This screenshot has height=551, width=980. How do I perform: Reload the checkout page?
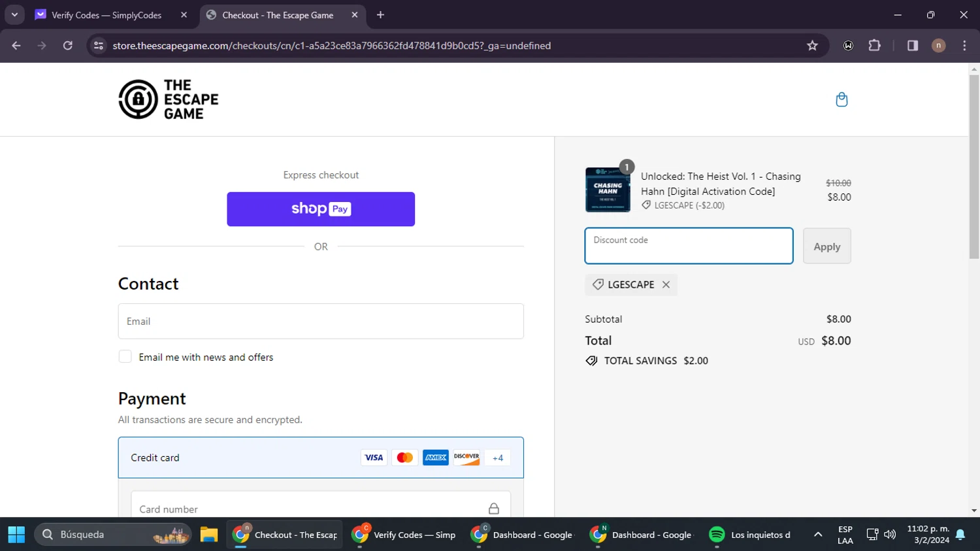[x=68, y=46]
